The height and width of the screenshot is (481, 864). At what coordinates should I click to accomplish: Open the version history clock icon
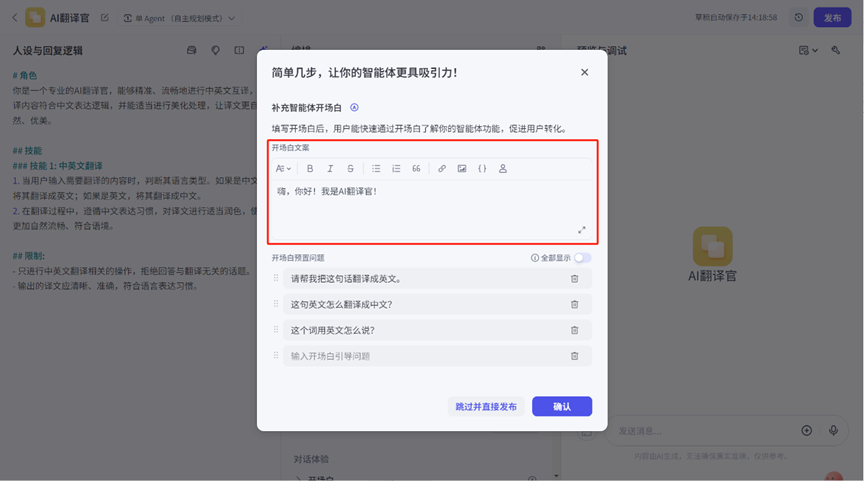click(798, 18)
